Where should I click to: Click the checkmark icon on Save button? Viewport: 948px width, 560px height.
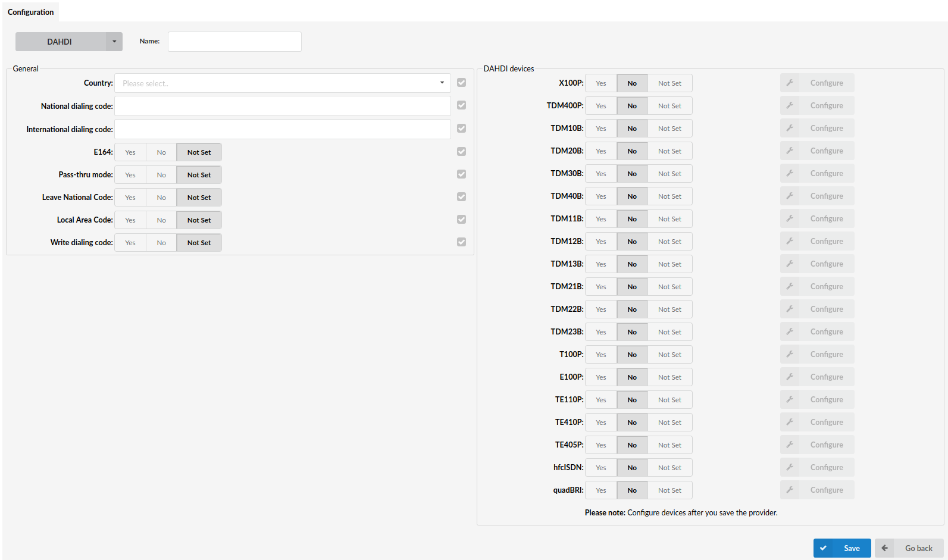point(823,548)
